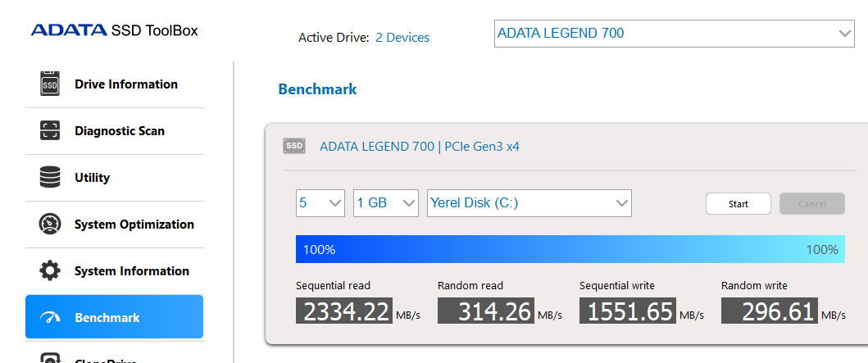The width and height of the screenshot is (868, 363).
Task: Open the ADATA LEGEND 700 drive dropdown
Action: click(674, 34)
